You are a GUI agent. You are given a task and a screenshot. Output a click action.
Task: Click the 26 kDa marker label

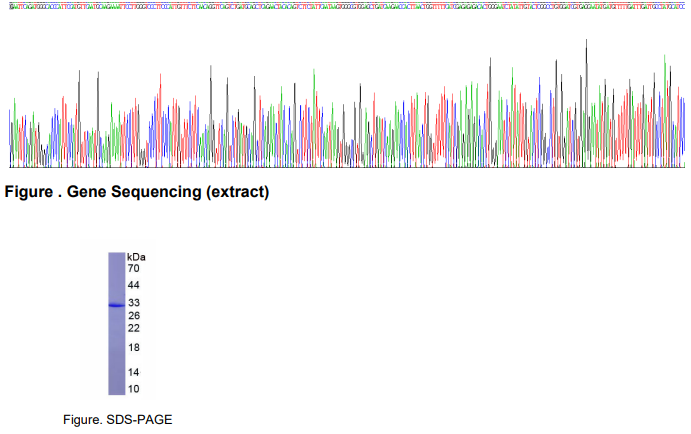pos(134,315)
